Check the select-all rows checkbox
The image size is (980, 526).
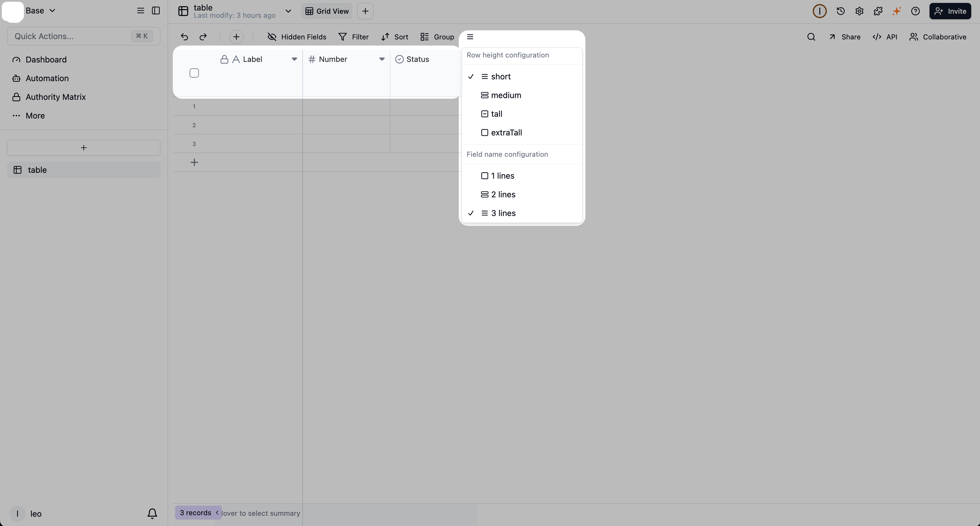(194, 73)
